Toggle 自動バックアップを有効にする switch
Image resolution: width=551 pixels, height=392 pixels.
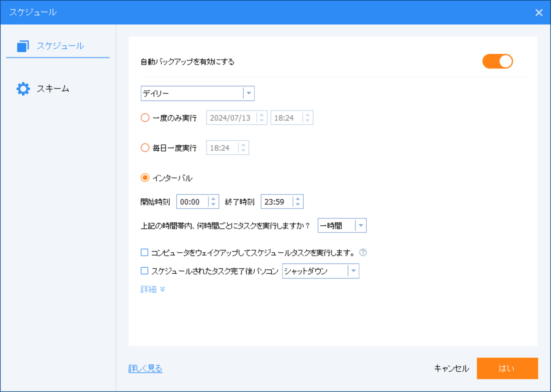coord(498,62)
